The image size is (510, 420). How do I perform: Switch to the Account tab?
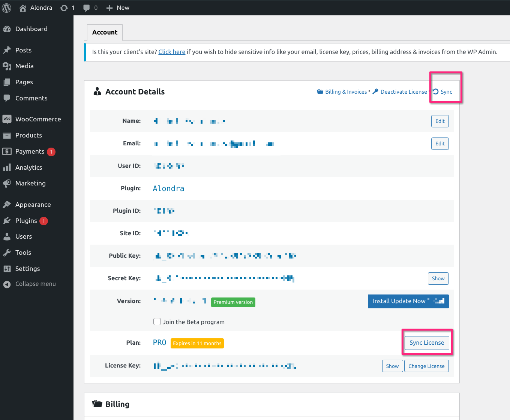[x=105, y=32]
